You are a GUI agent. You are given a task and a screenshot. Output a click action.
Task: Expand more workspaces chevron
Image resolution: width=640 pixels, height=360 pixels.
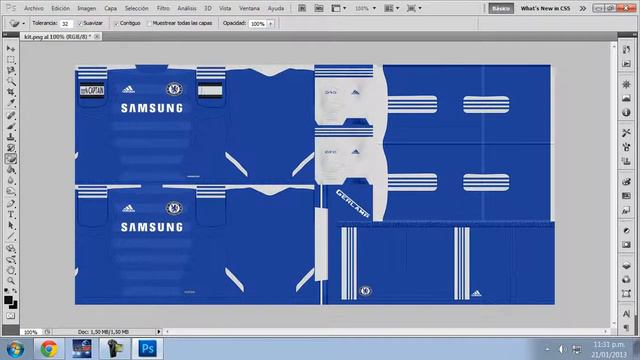582,8
